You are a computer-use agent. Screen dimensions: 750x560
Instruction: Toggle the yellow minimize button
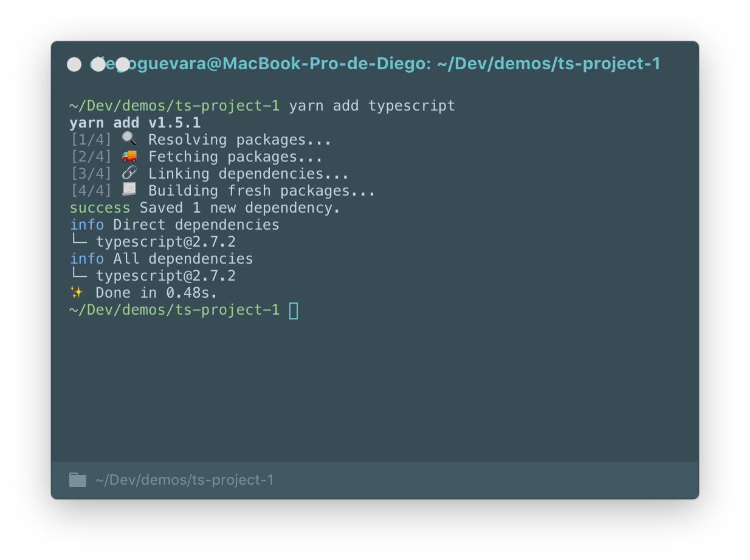(98, 64)
